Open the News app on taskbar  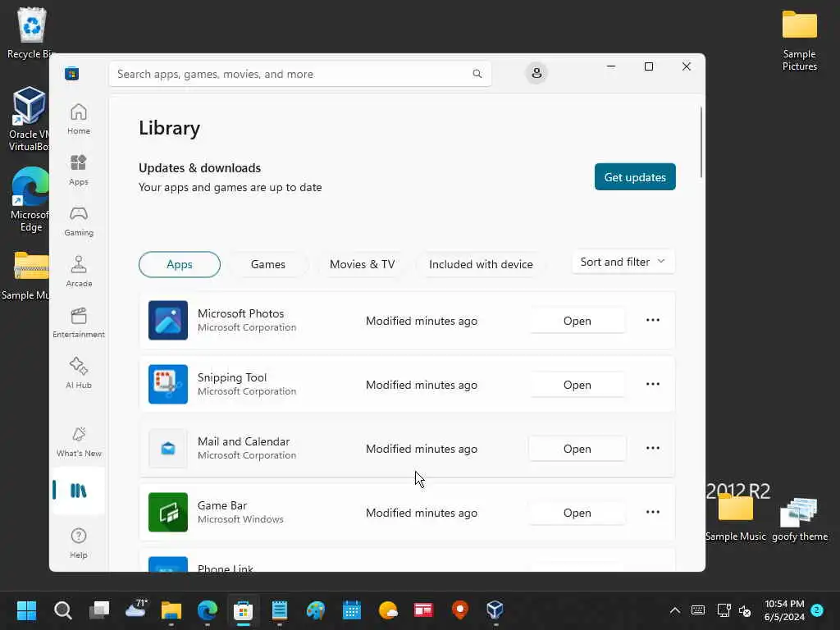[x=423, y=610]
